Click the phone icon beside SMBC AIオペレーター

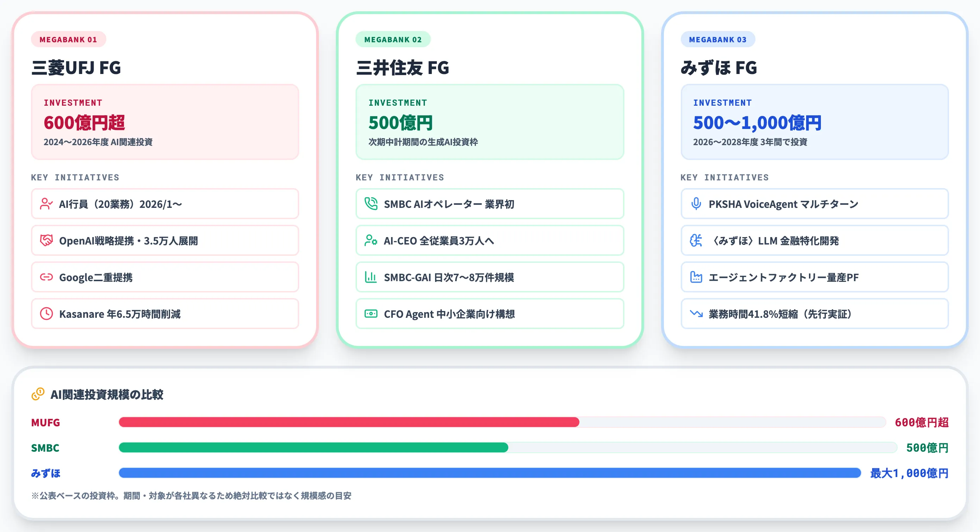[x=371, y=204]
